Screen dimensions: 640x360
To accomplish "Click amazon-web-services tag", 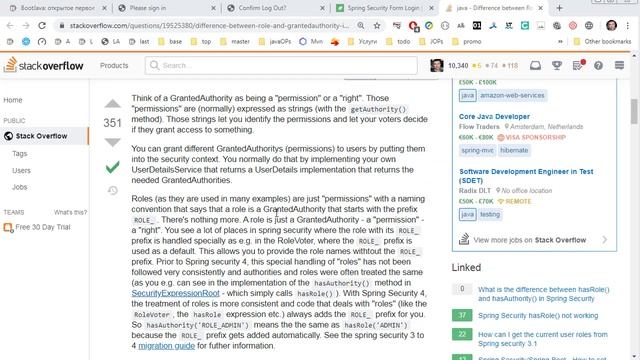I will tap(512, 95).
